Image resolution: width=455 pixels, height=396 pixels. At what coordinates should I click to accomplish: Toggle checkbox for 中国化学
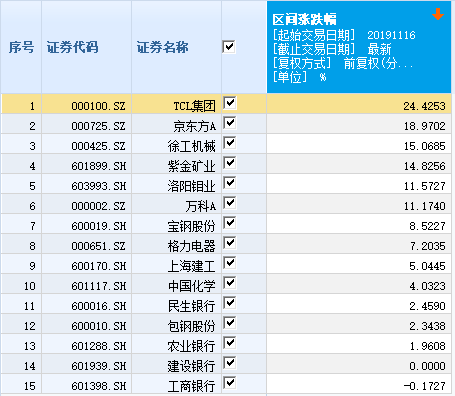point(230,283)
